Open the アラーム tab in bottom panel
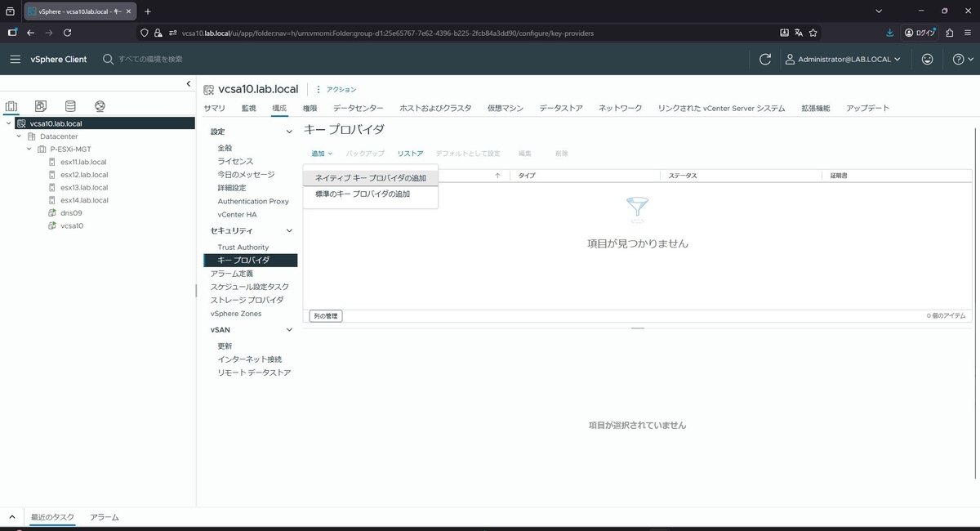Screen dimensions: 980x531 point(105,517)
